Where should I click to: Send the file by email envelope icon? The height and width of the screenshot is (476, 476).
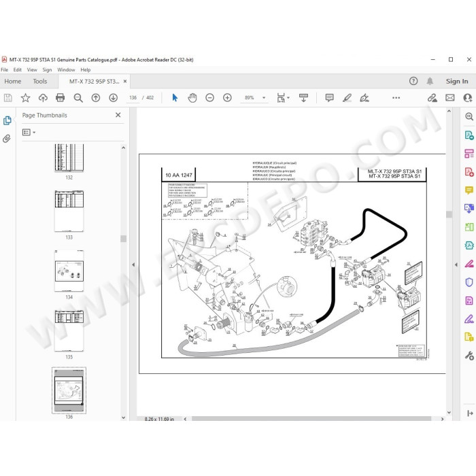click(450, 98)
